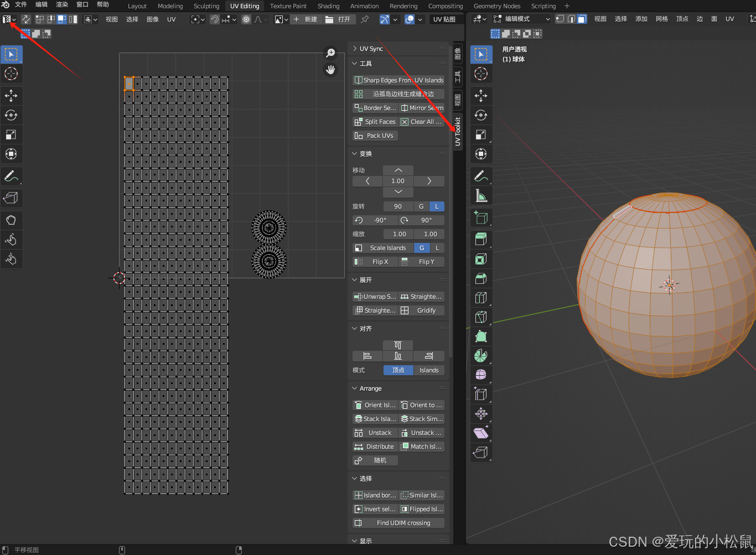Select the Annotate tool in UV editor
This screenshot has width=756, height=555.
click(11, 177)
